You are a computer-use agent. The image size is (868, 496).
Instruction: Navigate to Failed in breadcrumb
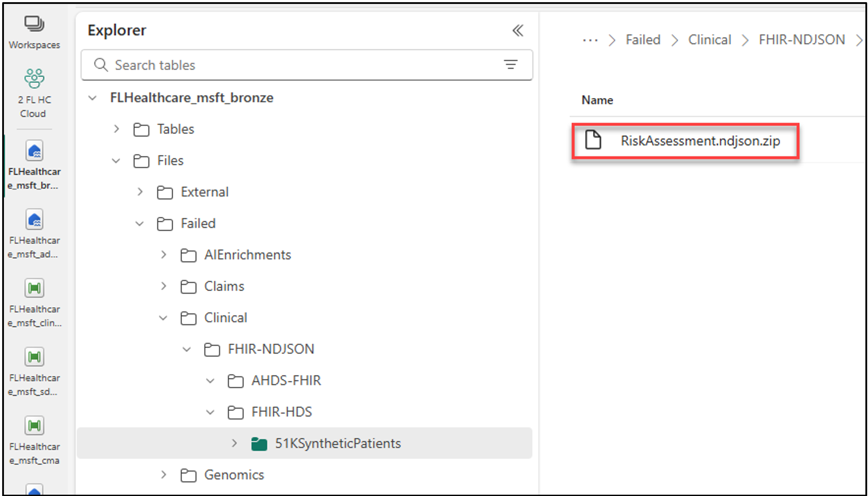click(643, 40)
